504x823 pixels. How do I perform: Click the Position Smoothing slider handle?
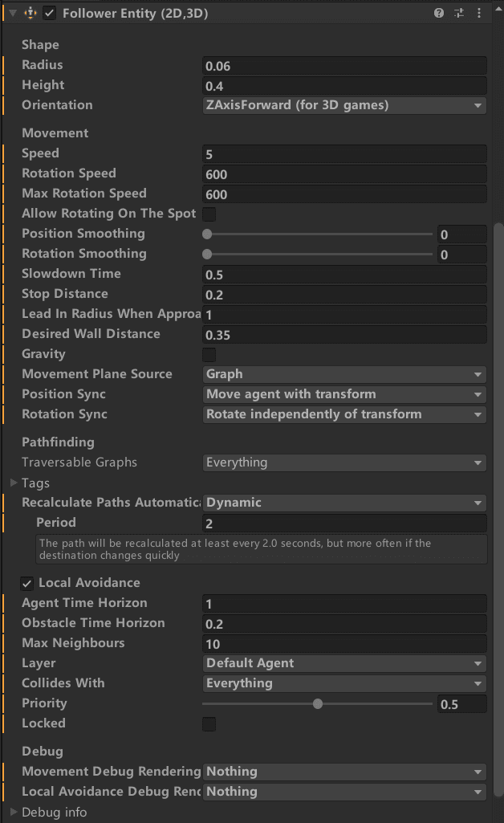pyautogui.click(x=207, y=234)
